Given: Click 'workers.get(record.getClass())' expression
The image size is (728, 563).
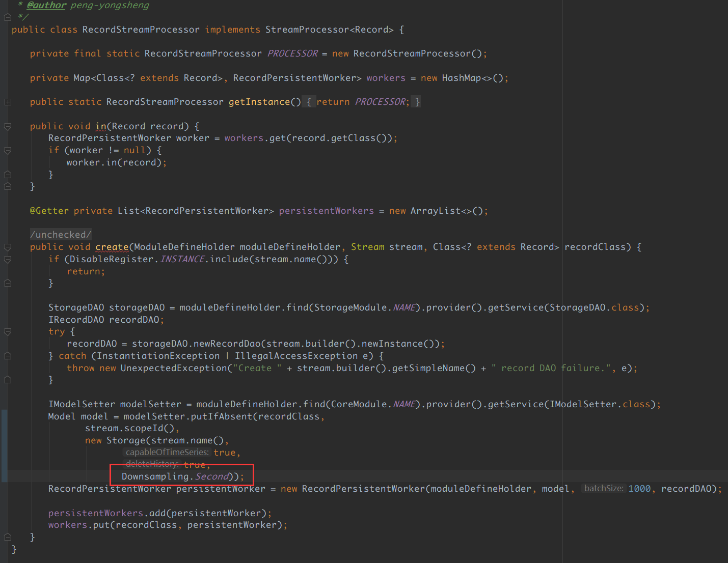Looking at the screenshot, I should pyautogui.click(x=308, y=138).
